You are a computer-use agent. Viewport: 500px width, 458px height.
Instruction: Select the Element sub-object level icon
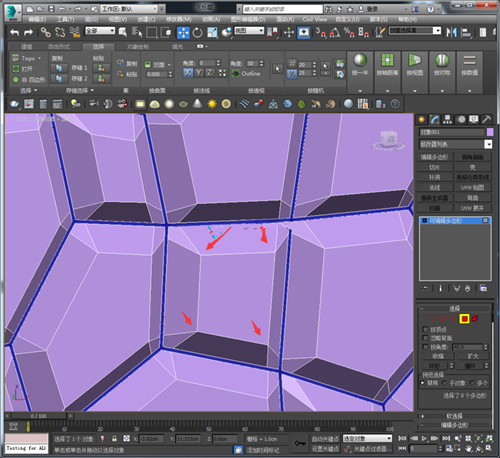(475, 319)
